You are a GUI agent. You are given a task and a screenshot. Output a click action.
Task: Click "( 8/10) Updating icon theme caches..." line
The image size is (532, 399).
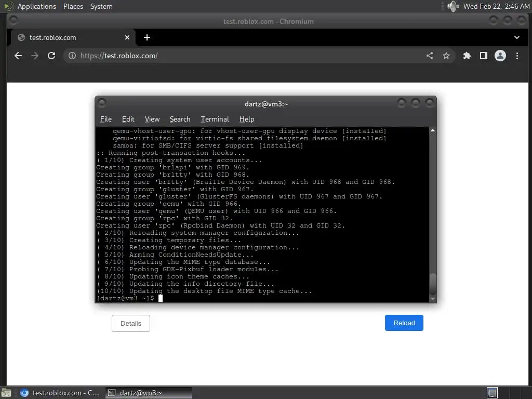pyautogui.click(x=173, y=276)
